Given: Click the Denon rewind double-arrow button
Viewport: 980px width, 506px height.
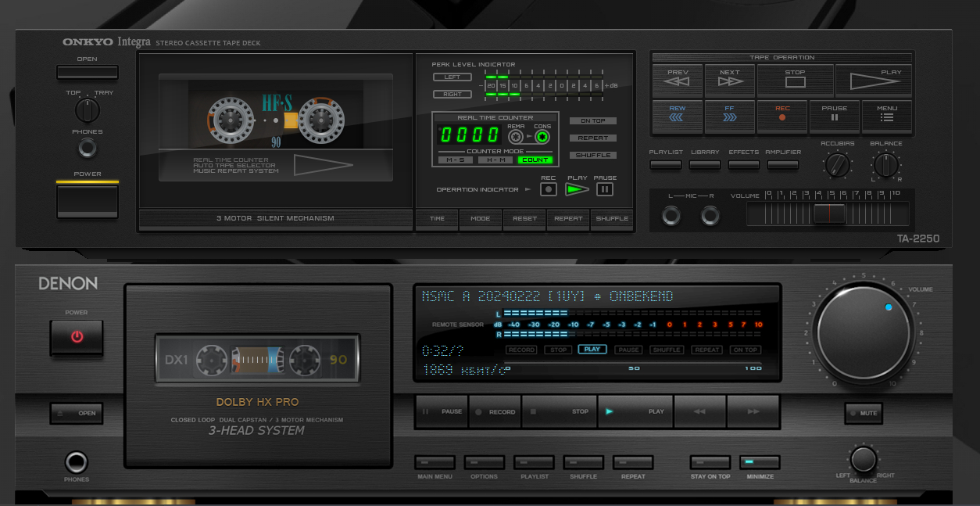Looking at the screenshot, I should tap(699, 411).
